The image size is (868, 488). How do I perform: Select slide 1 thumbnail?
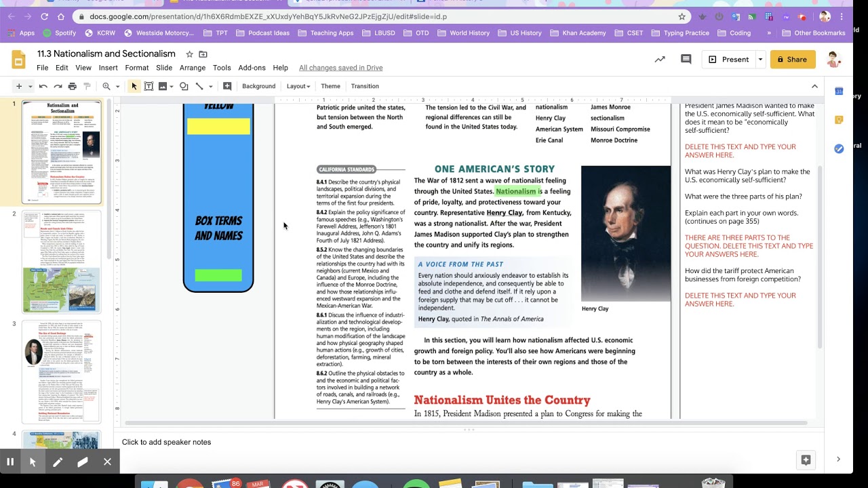[x=62, y=152]
